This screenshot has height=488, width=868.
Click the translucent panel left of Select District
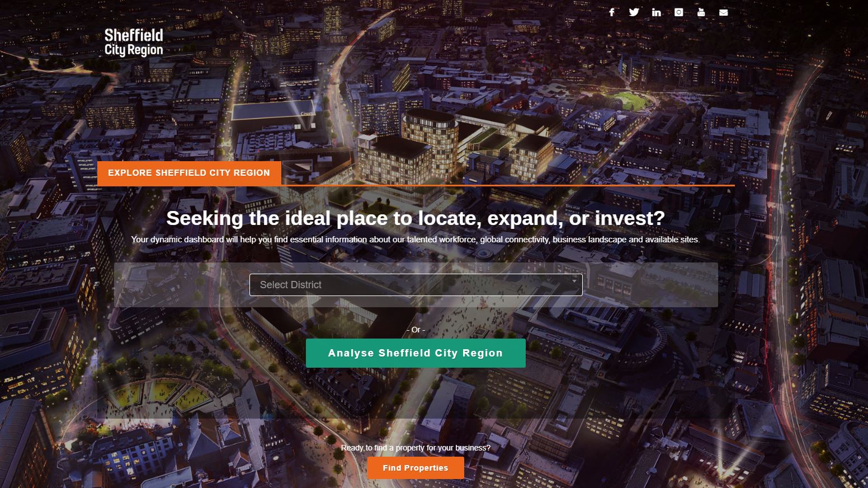[x=182, y=285]
